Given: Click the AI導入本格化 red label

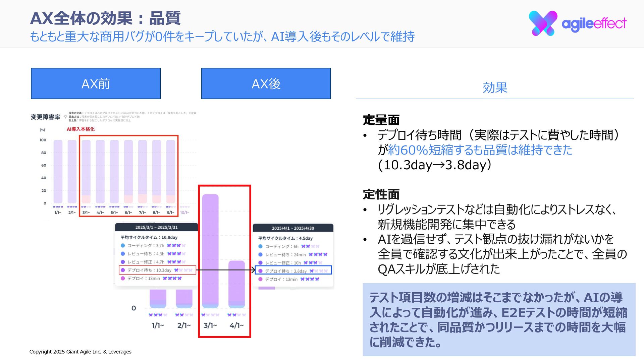Looking at the screenshot, I should [x=80, y=129].
